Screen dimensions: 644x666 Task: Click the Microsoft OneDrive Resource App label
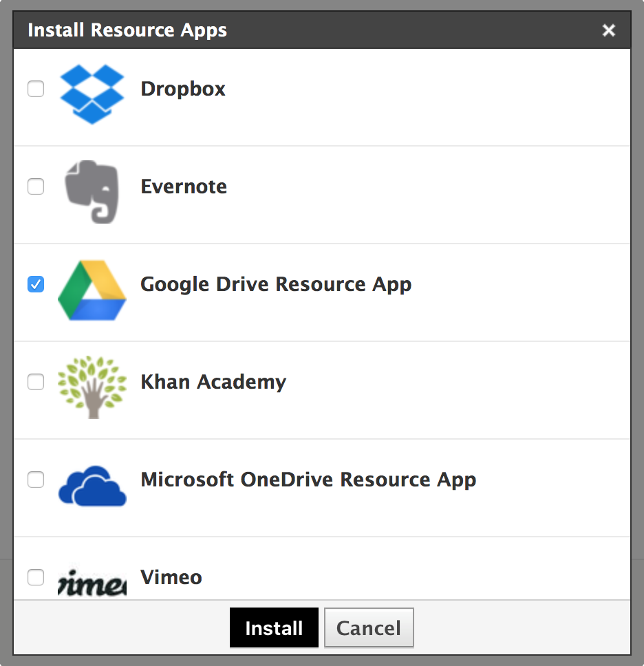[x=308, y=480]
